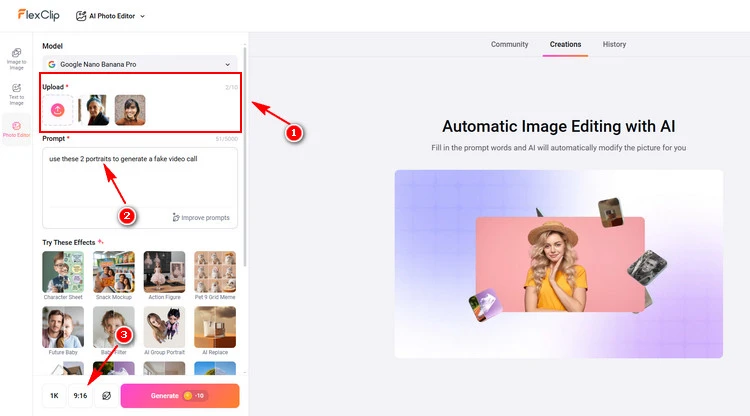Click the sample woman in hat preview image
The width and height of the screenshot is (750, 416).
[560, 264]
